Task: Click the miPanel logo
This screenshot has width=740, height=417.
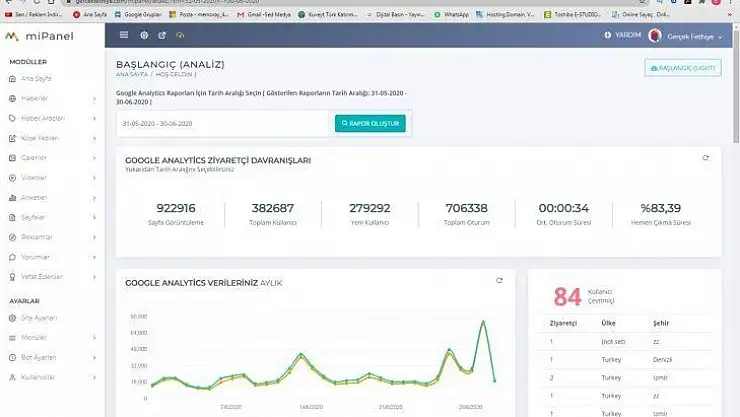Action: tap(39, 36)
